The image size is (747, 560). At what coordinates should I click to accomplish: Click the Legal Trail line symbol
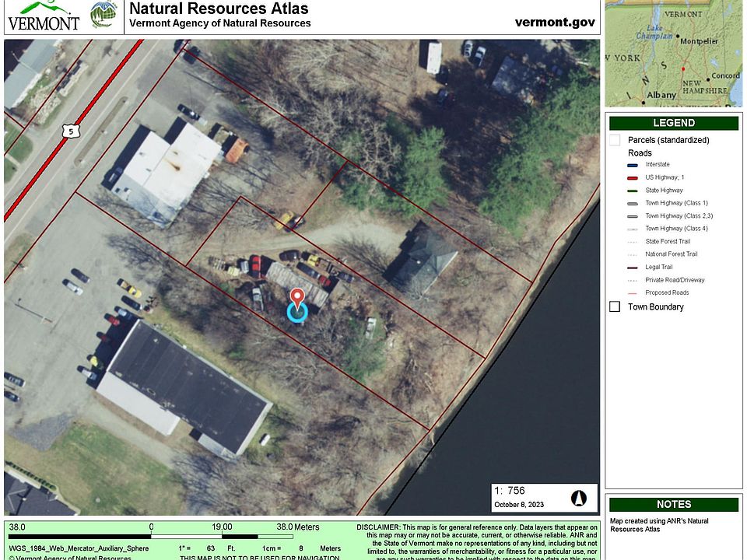(633, 268)
